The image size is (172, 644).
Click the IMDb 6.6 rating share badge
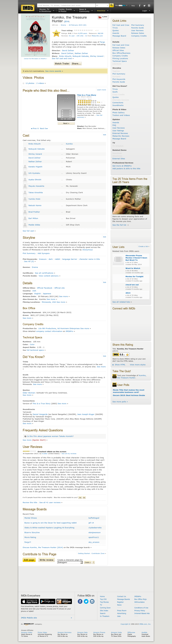coord(121,355)
